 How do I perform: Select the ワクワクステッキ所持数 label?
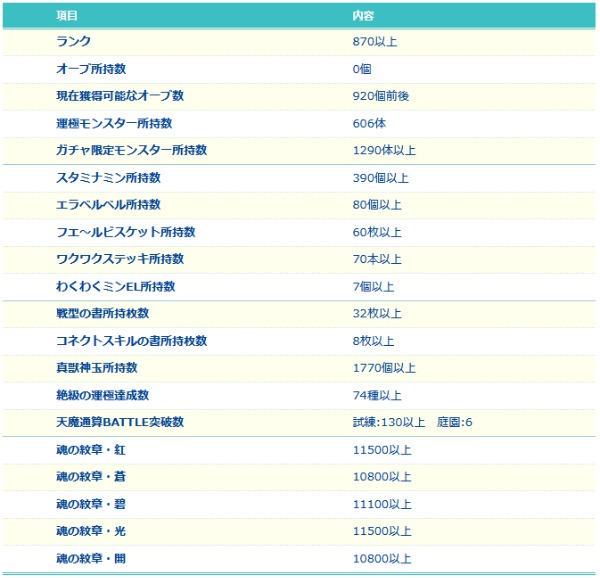(x=120, y=259)
